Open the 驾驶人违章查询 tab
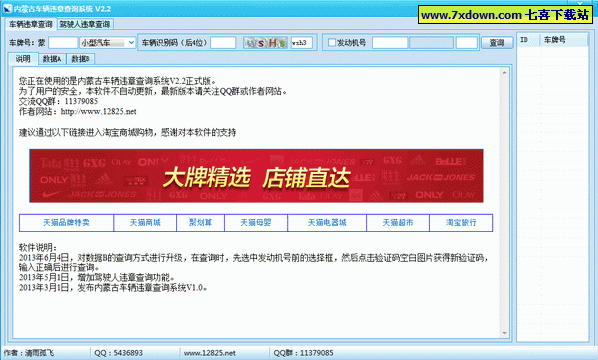598x360 pixels. pyautogui.click(x=85, y=24)
